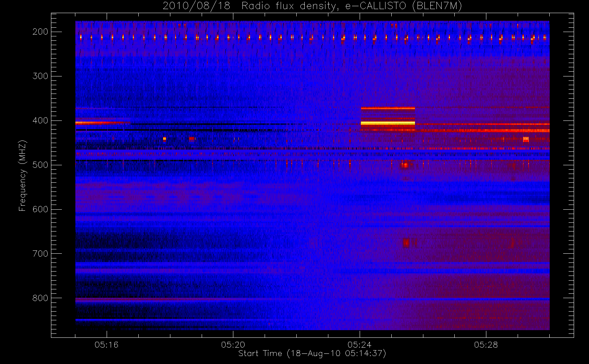Click the 600 frequency tick label
The image size is (589, 364).
40,209
